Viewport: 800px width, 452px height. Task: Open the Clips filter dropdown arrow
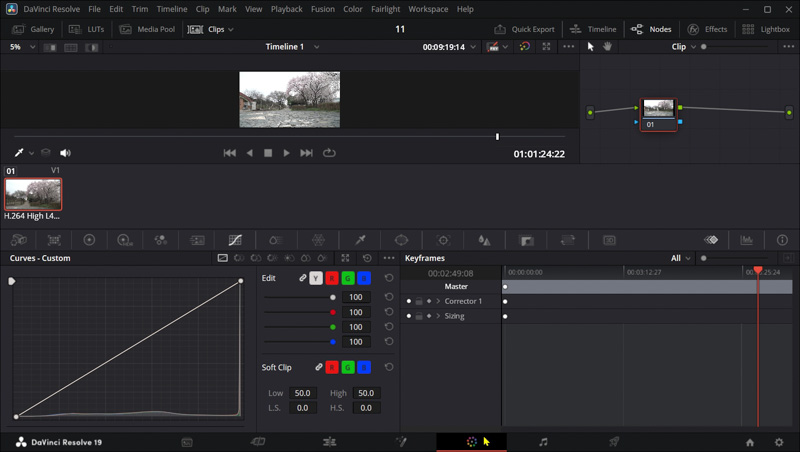(x=231, y=30)
